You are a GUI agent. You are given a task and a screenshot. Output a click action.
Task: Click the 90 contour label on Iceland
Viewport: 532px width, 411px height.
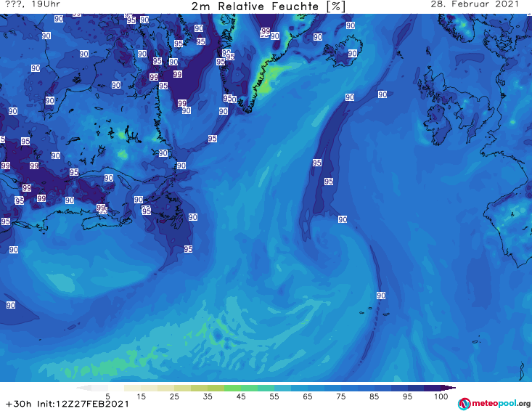pos(353,53)
